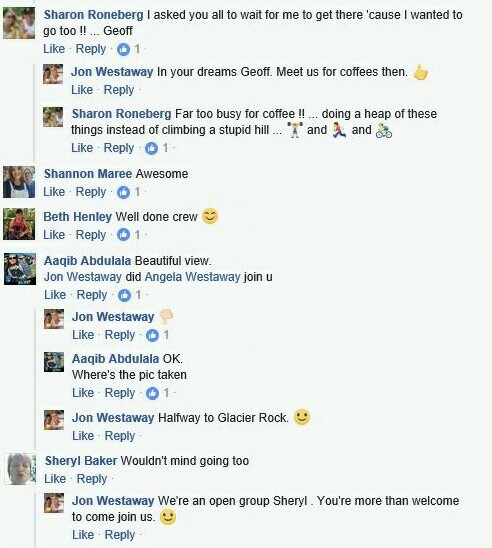Click the like icon under Sharon's too busy reply
The image size is (492, 548).
tap(152, 148)
